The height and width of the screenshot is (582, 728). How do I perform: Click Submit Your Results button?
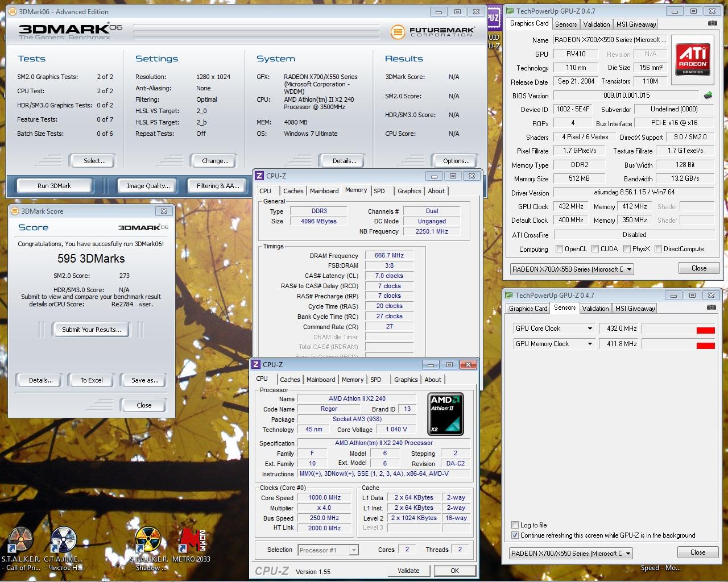click(x=91, y=330)
